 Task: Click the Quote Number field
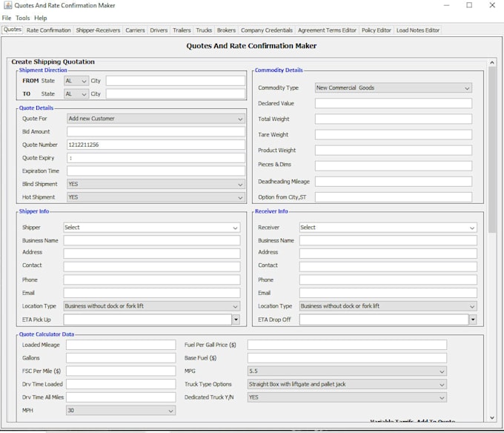tap(156, 145)
